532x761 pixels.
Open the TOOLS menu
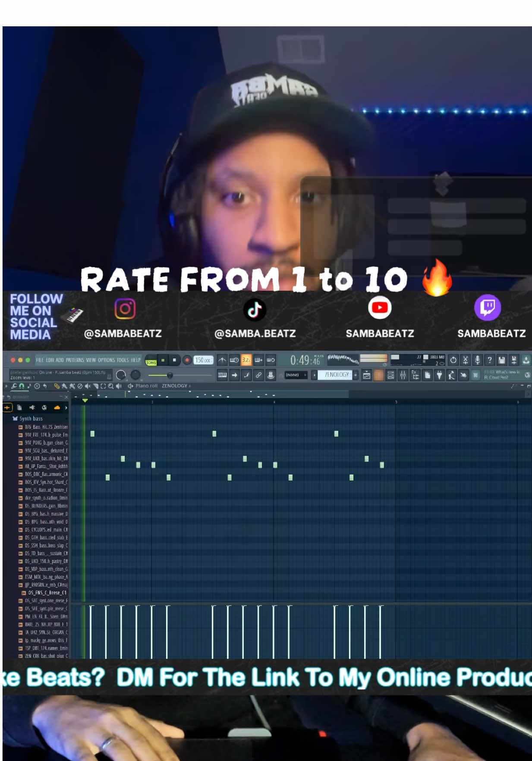coord(123,360)
